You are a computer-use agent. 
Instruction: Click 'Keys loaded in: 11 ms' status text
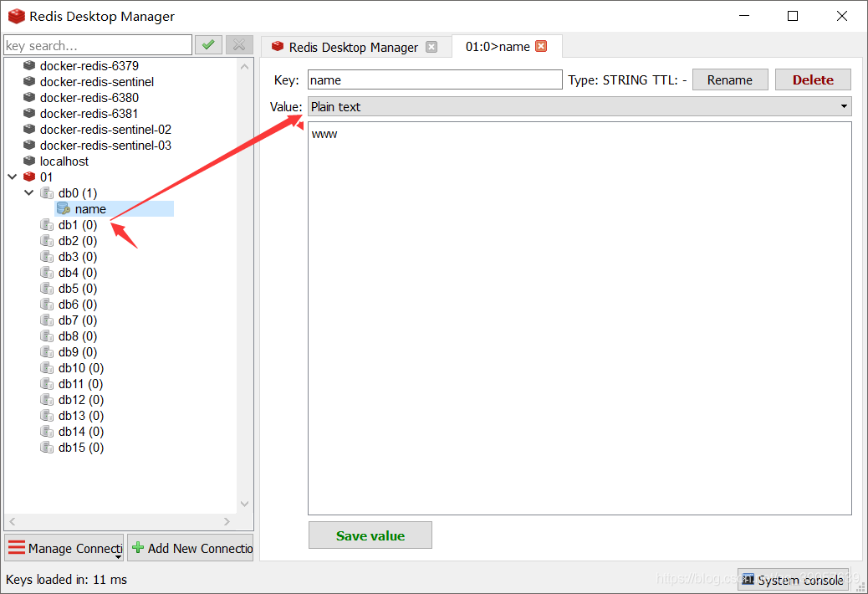click(x=66, y=580)
